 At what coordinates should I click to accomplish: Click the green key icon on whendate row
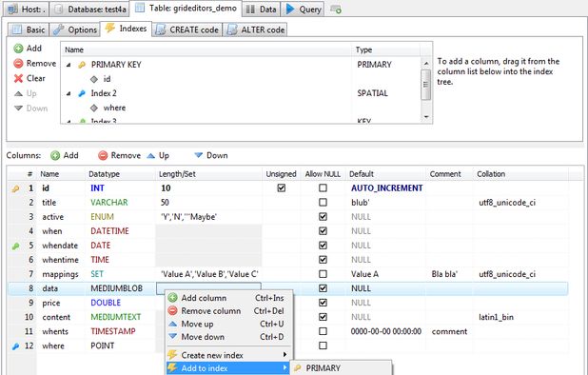[x=15, y=246]
